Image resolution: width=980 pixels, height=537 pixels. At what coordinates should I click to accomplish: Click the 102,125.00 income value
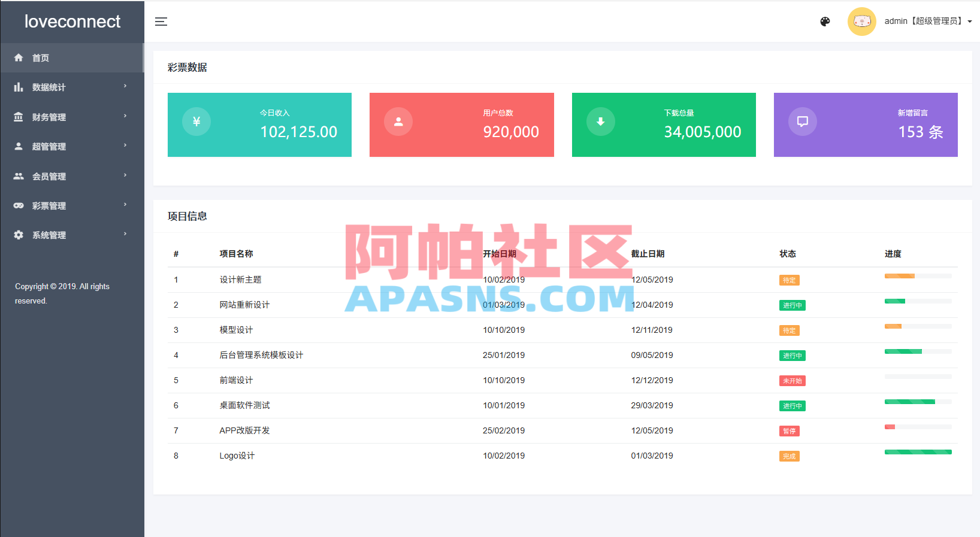pos(299,132)
